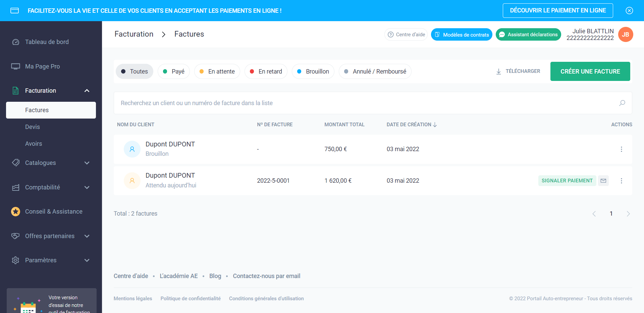Open the three-dot menu for the Brouillon invoice
Viewport: 644px width, 313px height.
(621, 149)
